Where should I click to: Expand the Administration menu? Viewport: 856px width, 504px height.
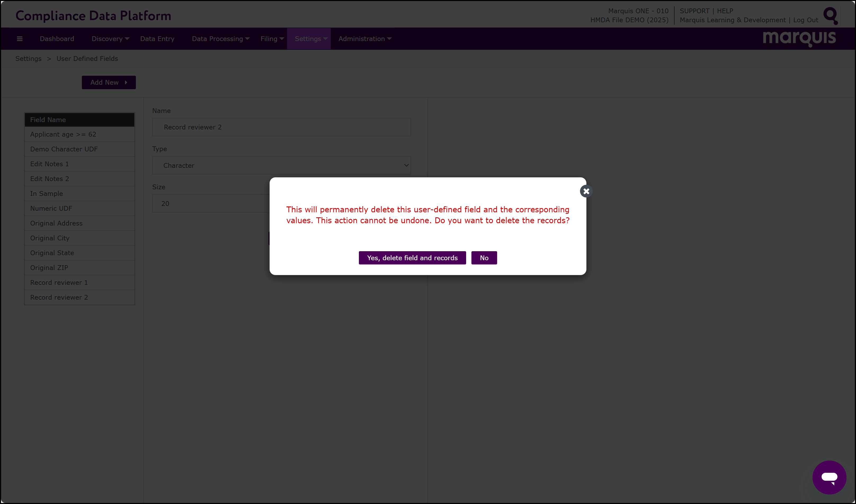click(x=365, y=39)
